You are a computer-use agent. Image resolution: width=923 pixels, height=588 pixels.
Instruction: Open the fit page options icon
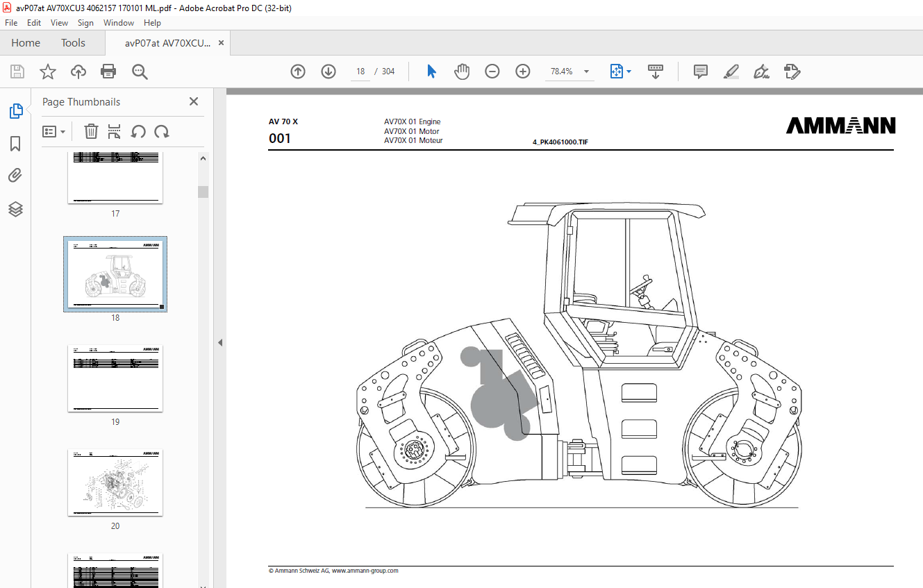coord(617,72)
